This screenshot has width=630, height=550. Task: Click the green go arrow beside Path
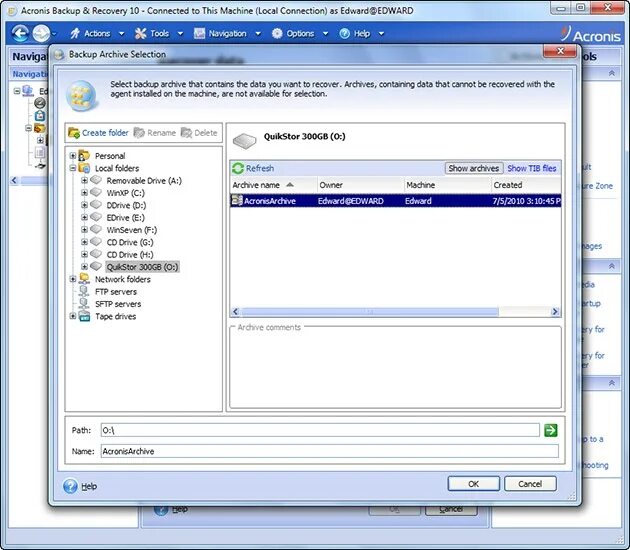(550, 430)
